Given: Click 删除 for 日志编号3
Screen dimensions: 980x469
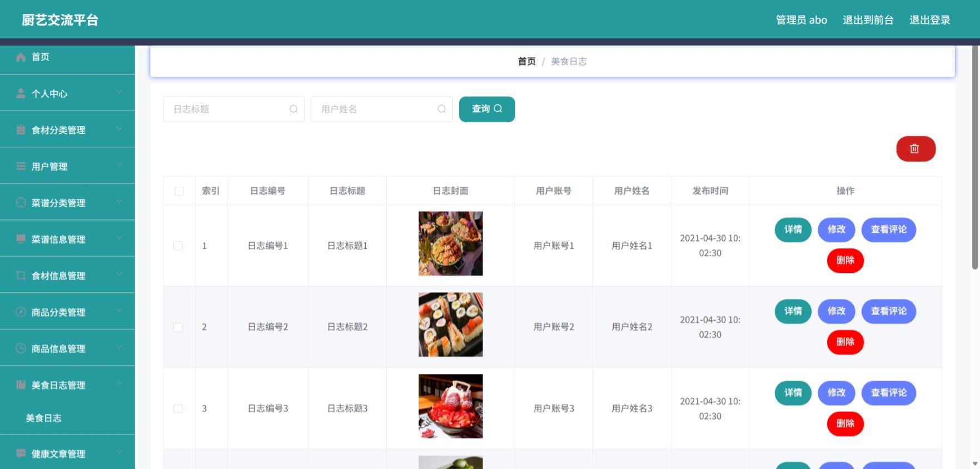Looking at the screenshot, I should pos(845,424).
